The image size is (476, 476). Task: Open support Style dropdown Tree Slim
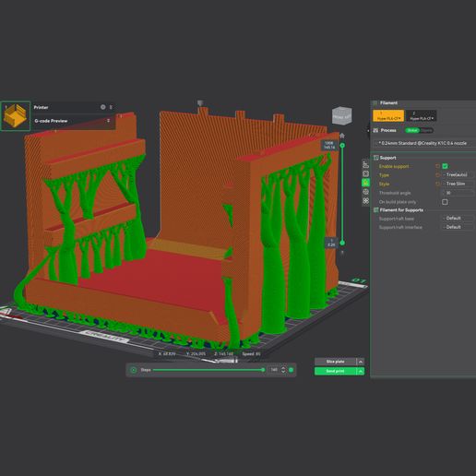coord(458,184)
